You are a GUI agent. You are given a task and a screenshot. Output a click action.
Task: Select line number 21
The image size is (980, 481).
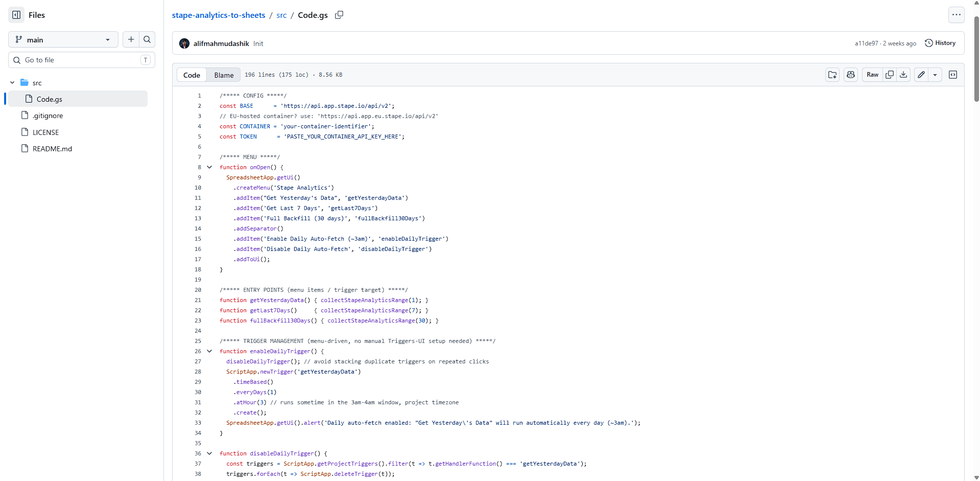pos(198,300)
